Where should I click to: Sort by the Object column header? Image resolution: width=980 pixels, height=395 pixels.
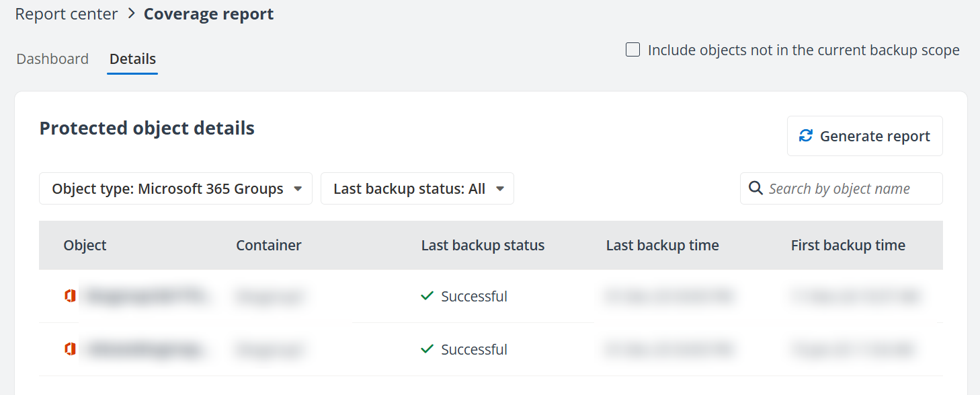point(85,245)
